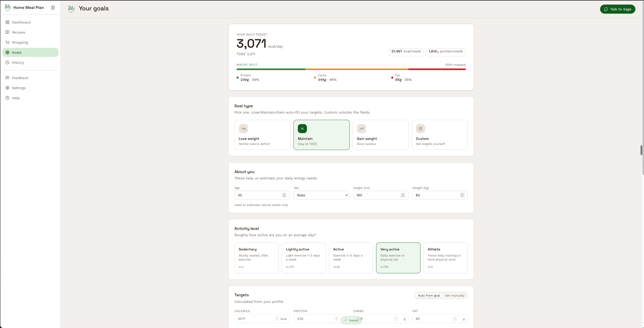
Task: Click the Goals target icon
Action: (7, 52)
